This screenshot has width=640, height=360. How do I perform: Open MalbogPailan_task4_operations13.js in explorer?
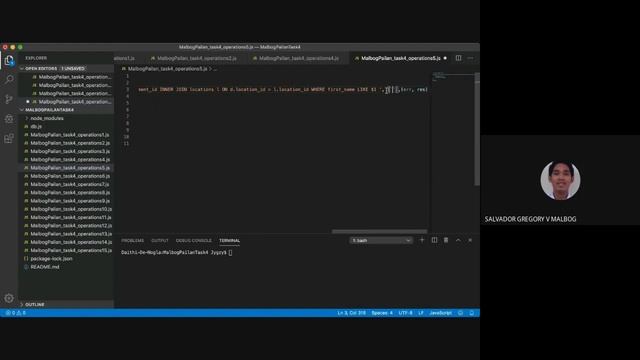click(x=70, y=234)
